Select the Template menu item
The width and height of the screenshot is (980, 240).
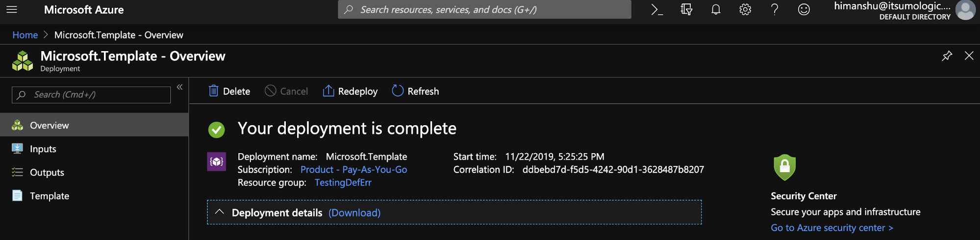pos(49,196)
